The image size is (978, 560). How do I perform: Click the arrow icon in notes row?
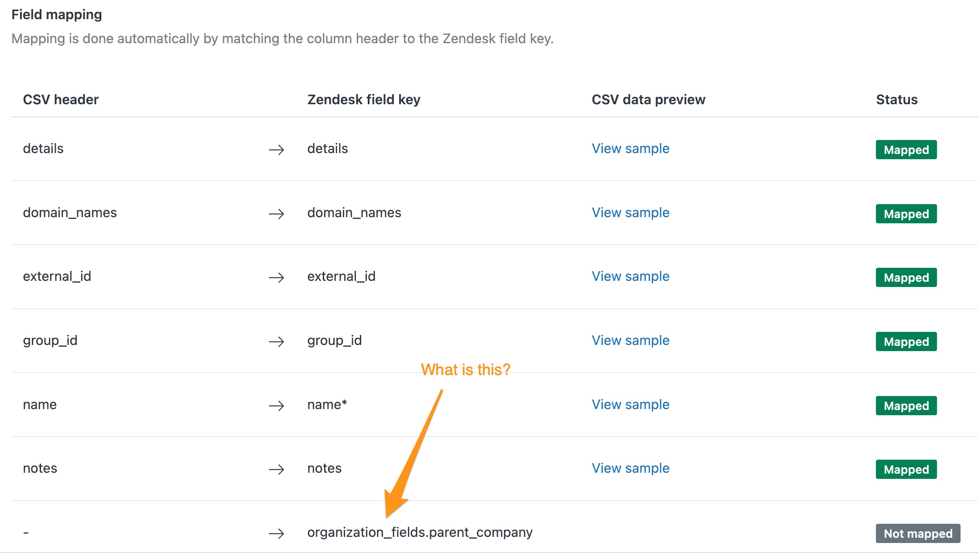(x=276, y=470)
